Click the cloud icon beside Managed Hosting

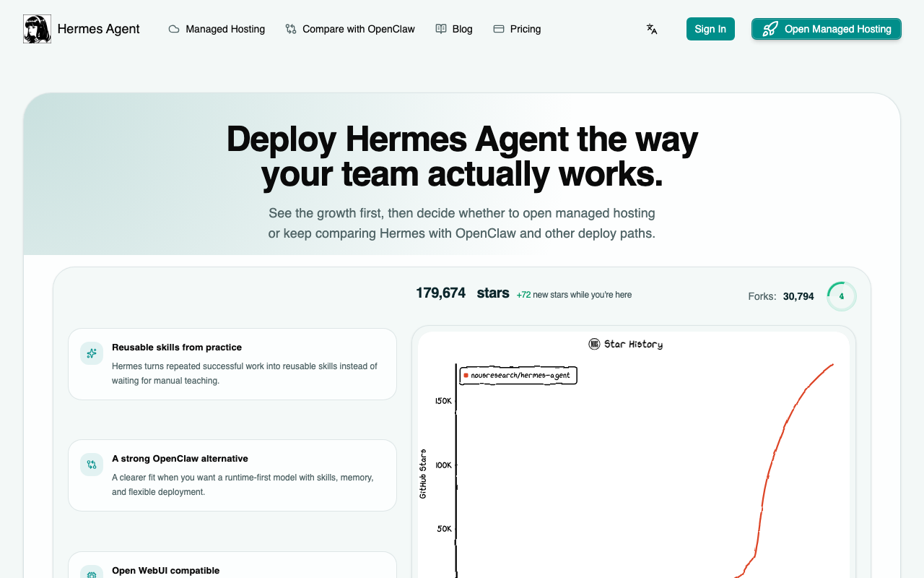pyautogui.click(x=174, y=29)
